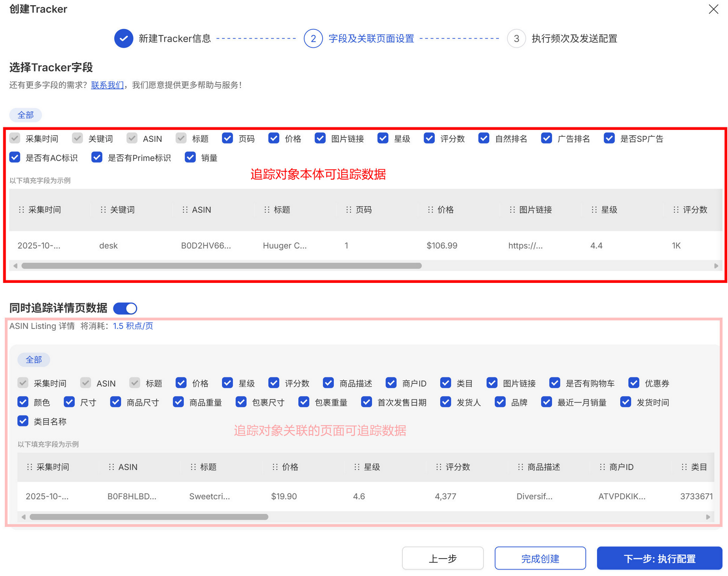Open the 联系我们 link

click(107, 85)
